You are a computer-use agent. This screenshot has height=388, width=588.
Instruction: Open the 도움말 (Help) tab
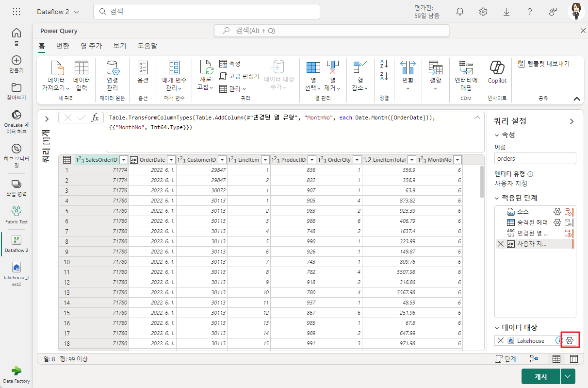coord(147,46)
